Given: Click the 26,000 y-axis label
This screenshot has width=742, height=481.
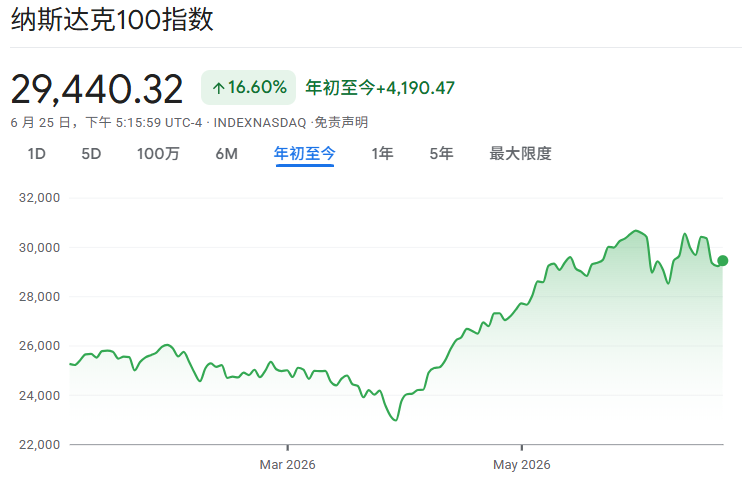Looking at the screenshot, I should point(39,346).
